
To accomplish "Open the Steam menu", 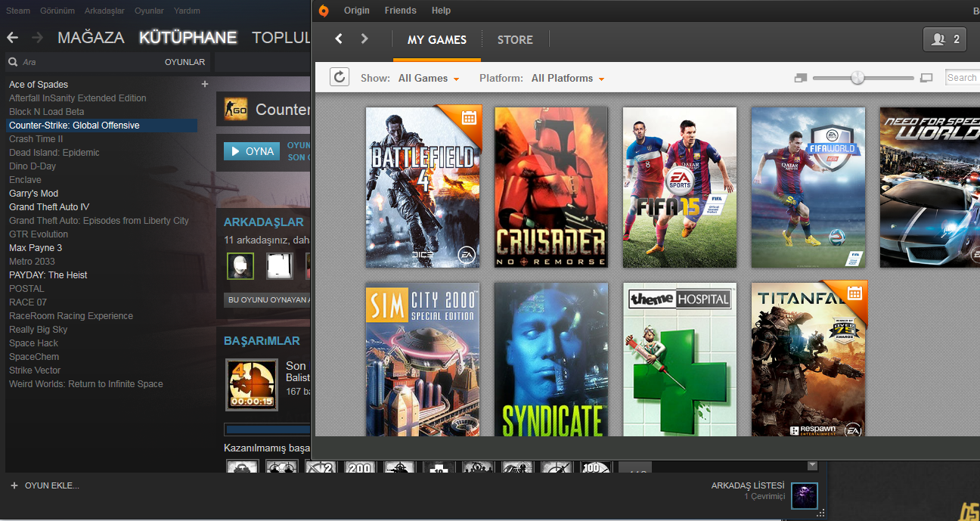I will tap(18, 11).
